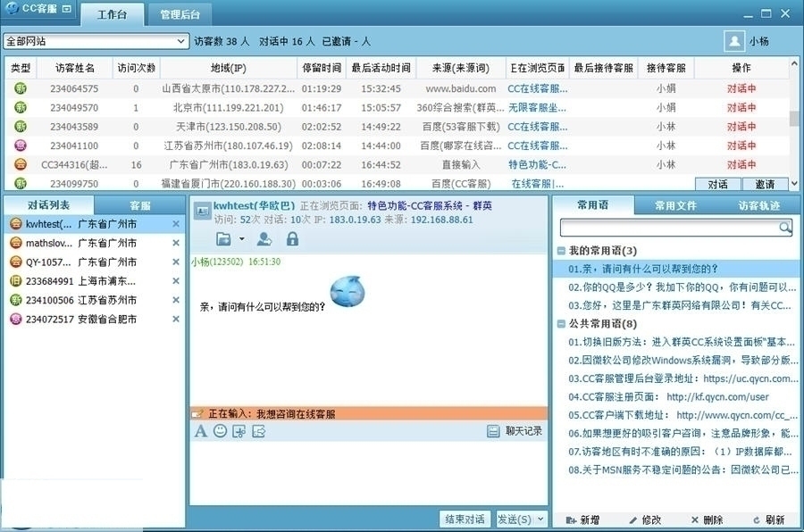The image size is (804, 532).
Task: Click the screenshot capture icon in input toolbar
Action: click(239, 431)
